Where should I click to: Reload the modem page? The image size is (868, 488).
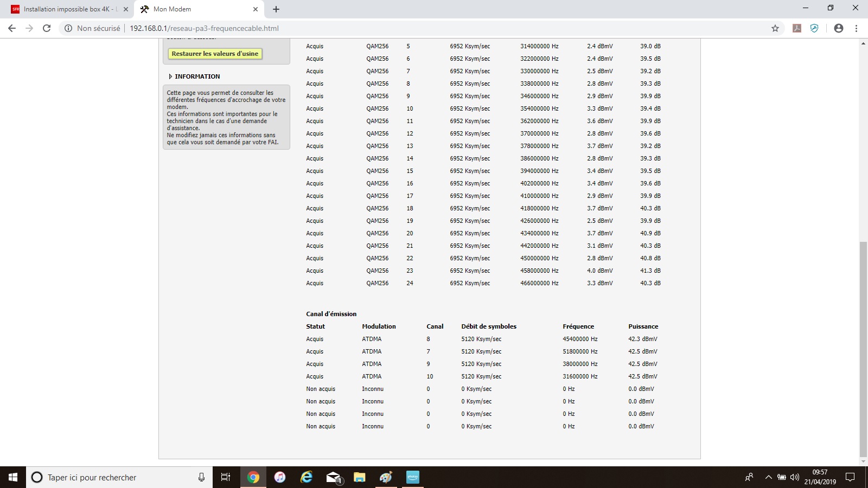[x=47, y=28]
